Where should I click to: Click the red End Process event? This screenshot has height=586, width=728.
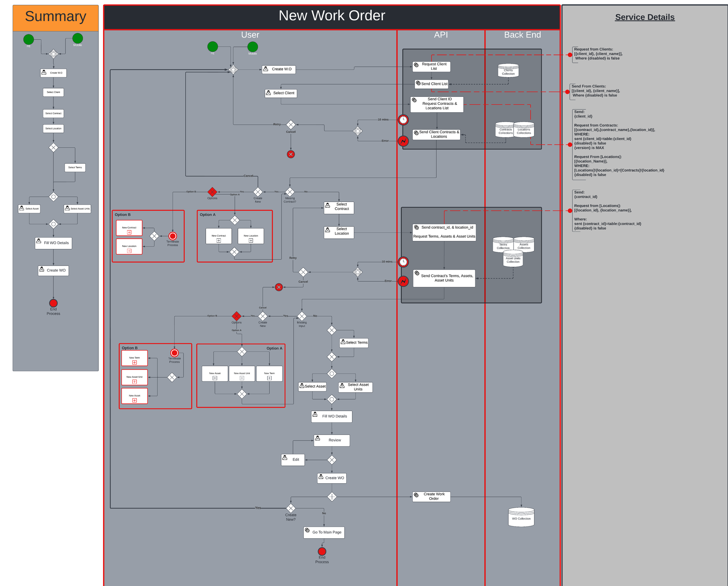322,552
